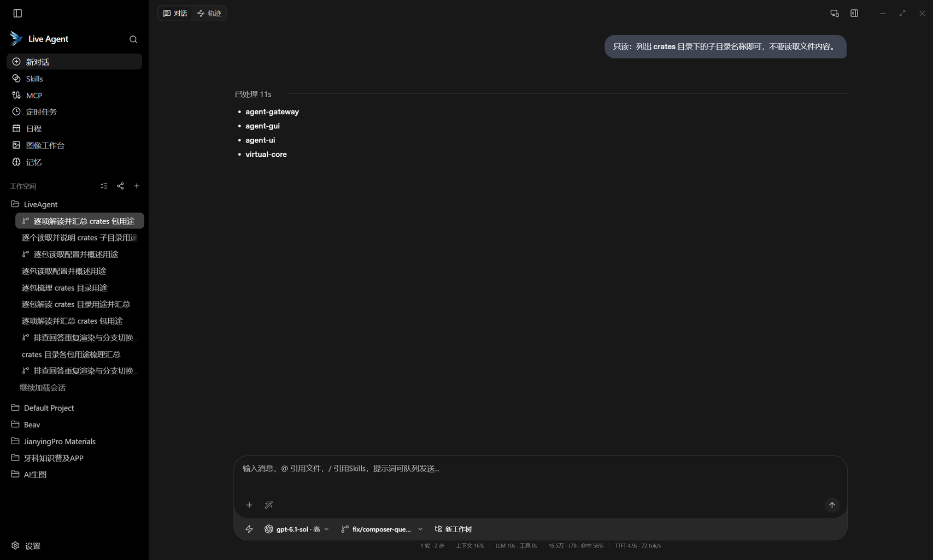
Task: Click agent-gui in the result list
Action: click(262, 126)
